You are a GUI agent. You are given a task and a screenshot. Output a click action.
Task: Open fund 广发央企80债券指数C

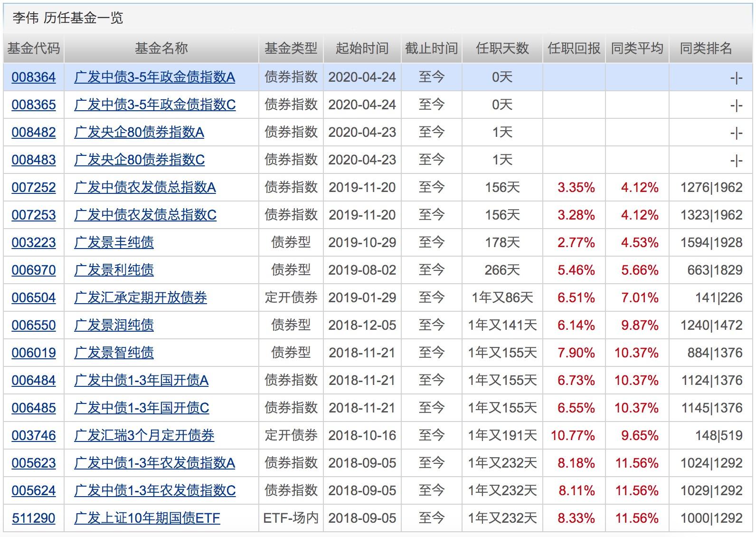(140, 160)
